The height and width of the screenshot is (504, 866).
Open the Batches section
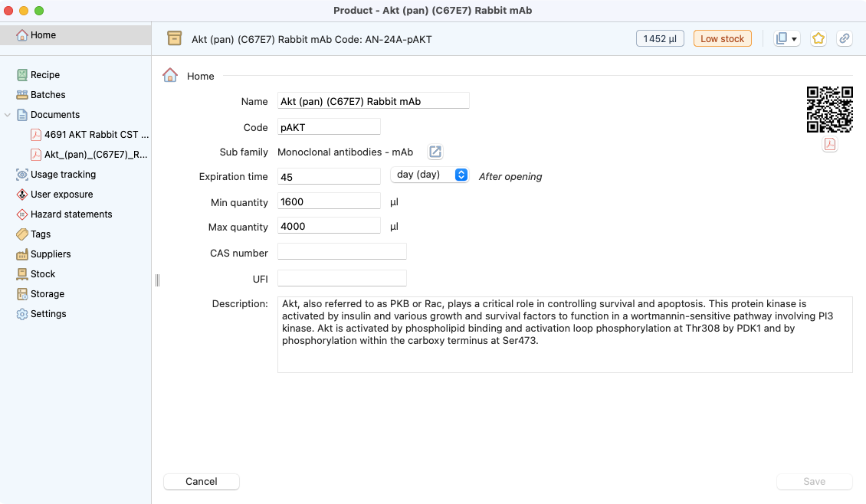coord(48,94)
